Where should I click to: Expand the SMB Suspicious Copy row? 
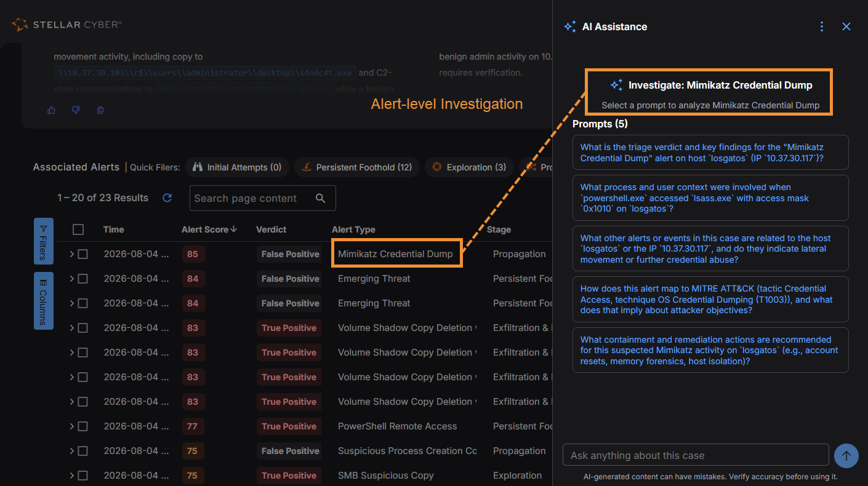(x=71, y=476)
